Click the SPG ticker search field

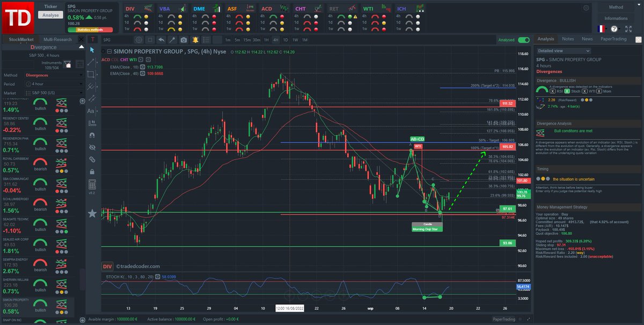coord(117,40)
